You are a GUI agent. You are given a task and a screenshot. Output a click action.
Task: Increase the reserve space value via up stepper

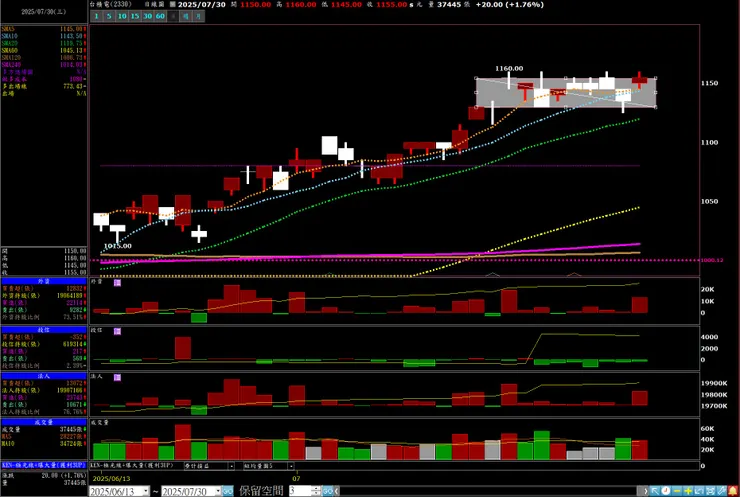coord(316,489)
